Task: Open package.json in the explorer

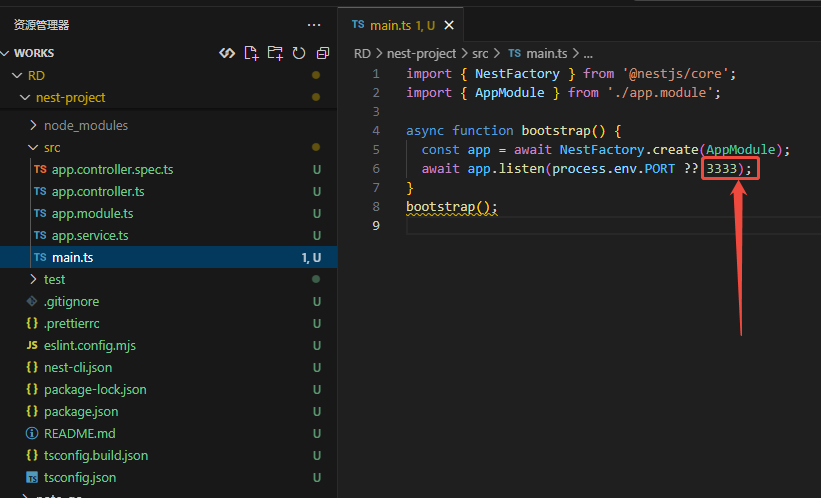Action: [x=81, y=411]
